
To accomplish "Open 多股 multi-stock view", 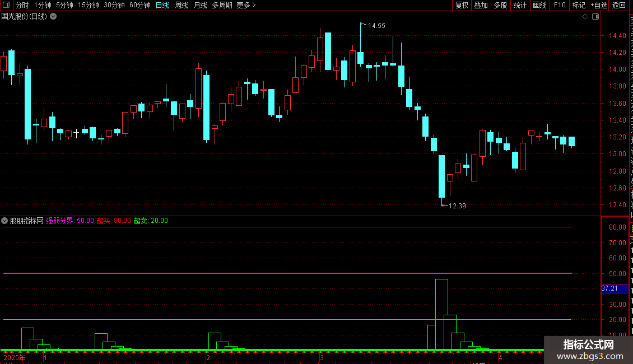I will tap(500, 5).
